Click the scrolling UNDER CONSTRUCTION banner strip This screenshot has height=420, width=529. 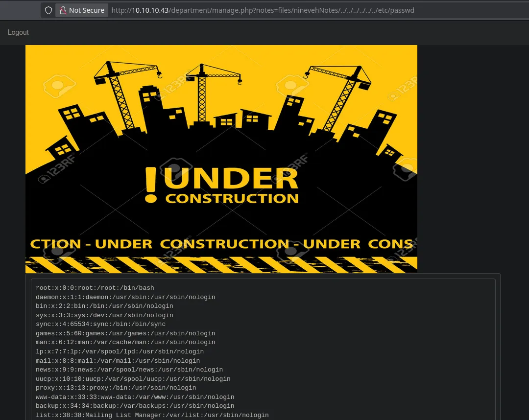[221, 244]
